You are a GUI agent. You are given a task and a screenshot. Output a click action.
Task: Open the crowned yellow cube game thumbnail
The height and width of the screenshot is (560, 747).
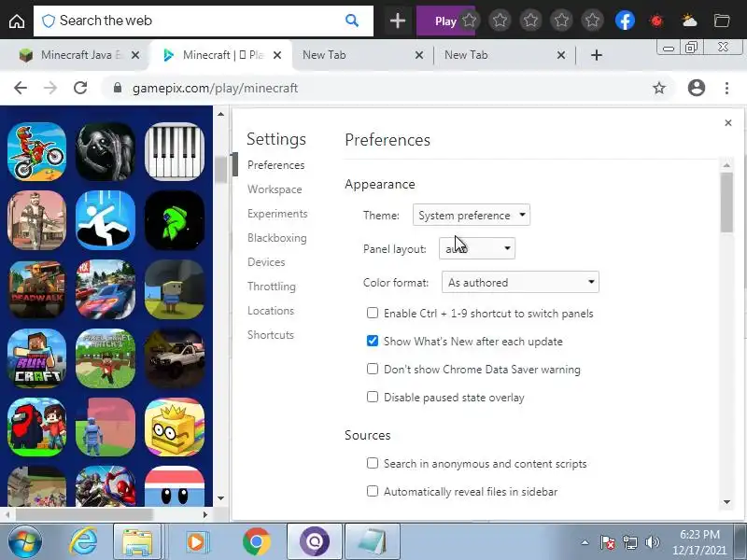pos(175,427)
